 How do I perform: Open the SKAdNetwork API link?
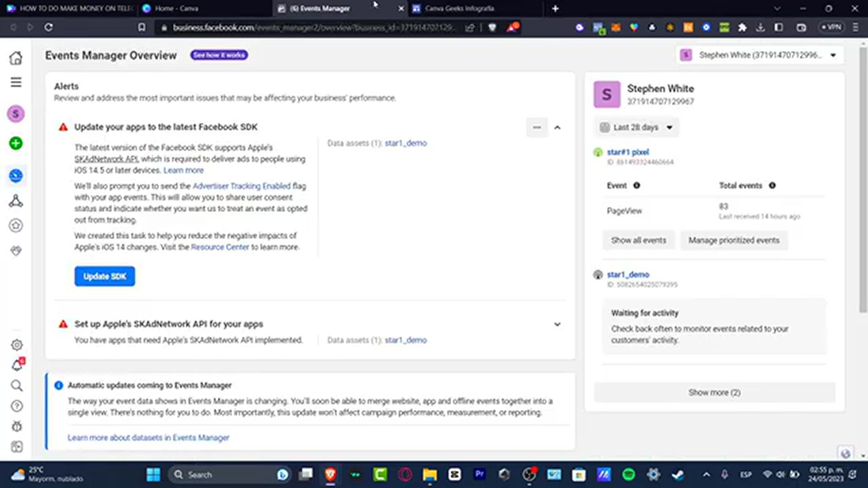[107, 159]
